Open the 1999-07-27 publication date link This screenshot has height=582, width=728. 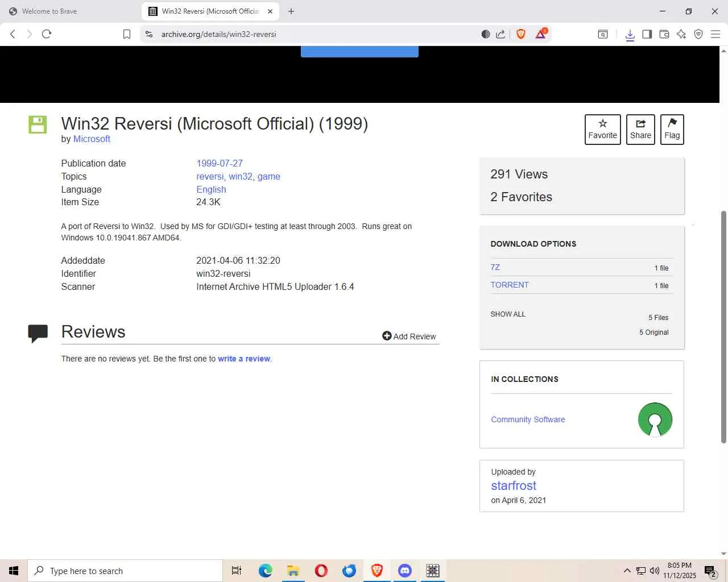[220, 163]
